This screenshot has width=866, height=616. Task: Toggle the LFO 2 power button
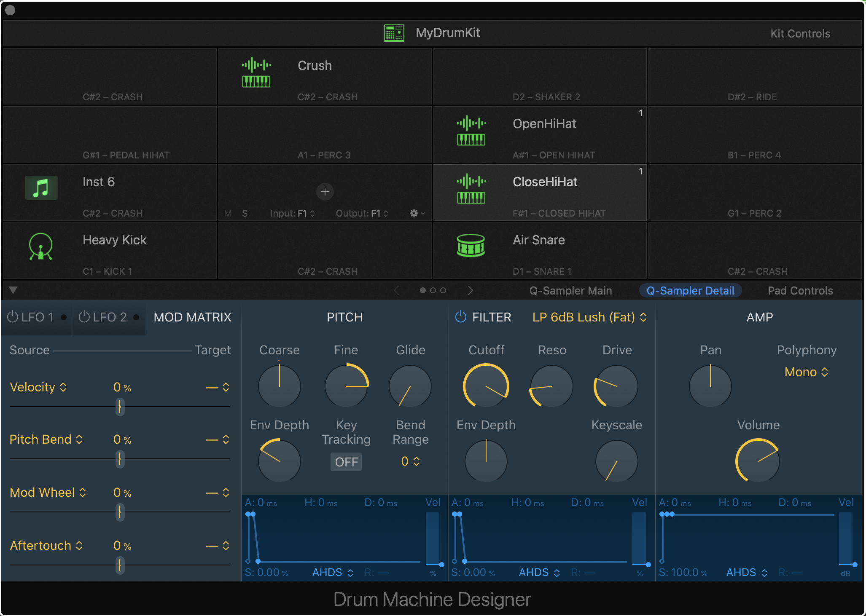(84, 317)
